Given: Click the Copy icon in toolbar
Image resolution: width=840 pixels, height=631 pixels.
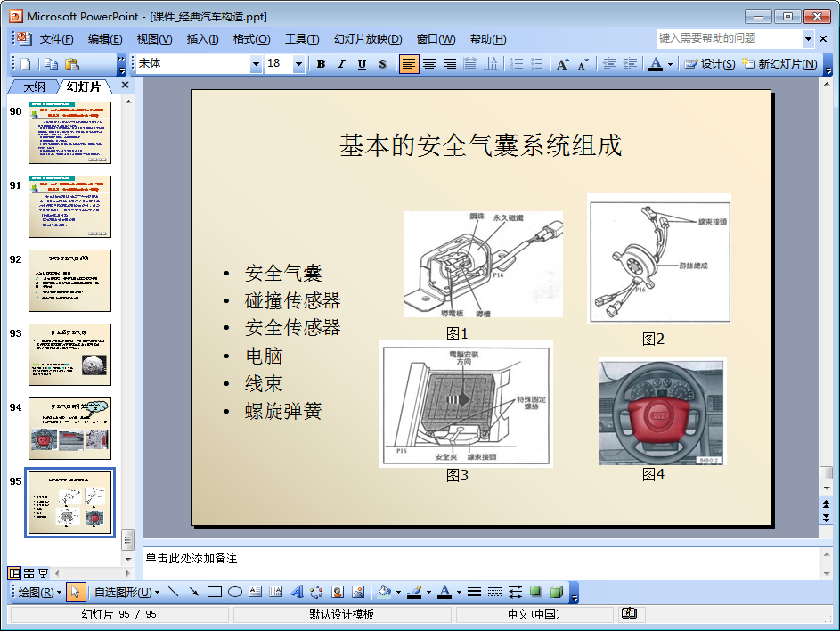Looking at the screenshot, I should (x=52, y=64).
